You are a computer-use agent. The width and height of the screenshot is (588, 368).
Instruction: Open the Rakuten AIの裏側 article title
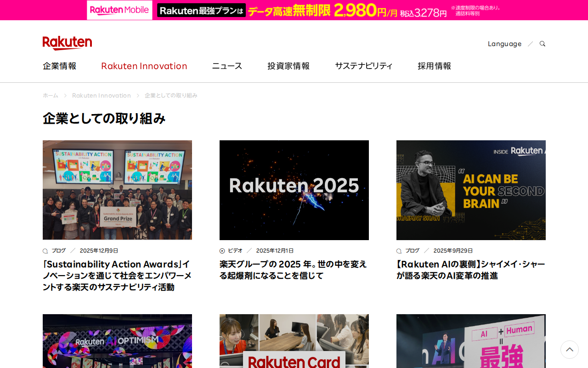tap(471, 270)
